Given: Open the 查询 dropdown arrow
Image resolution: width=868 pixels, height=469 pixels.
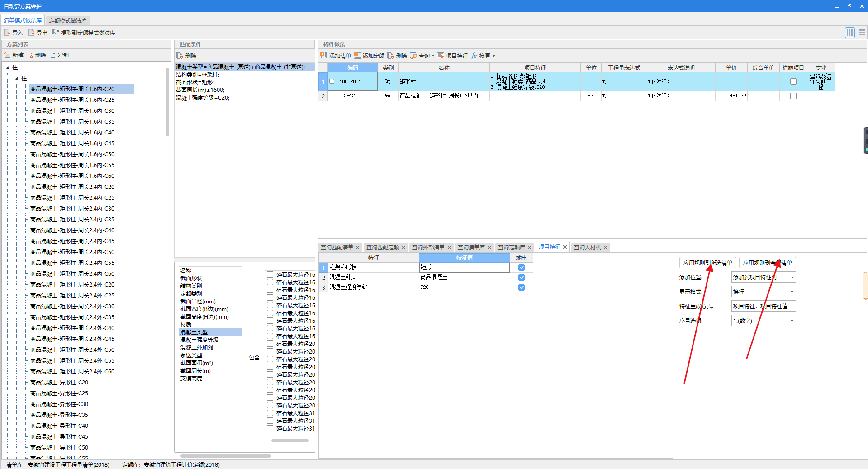Looking at the screenshot, I should tap(433, 56).
